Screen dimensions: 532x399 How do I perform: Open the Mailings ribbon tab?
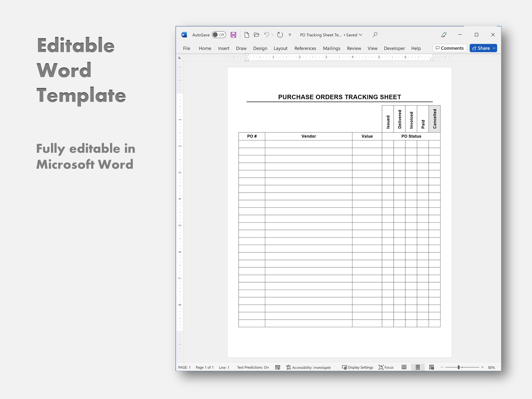coord(331,48)
